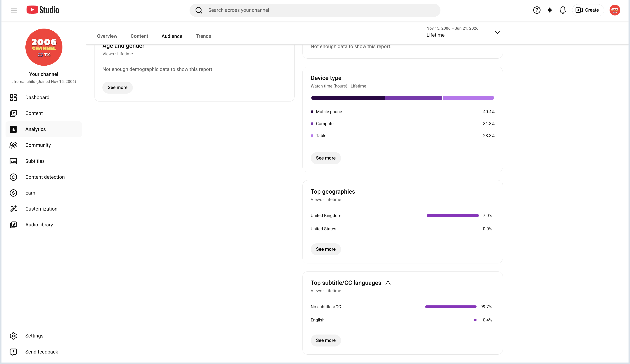Click See more under Age and gender
Image resolution: width=630 pixels, height=364 pixels.
pos(118,87)
